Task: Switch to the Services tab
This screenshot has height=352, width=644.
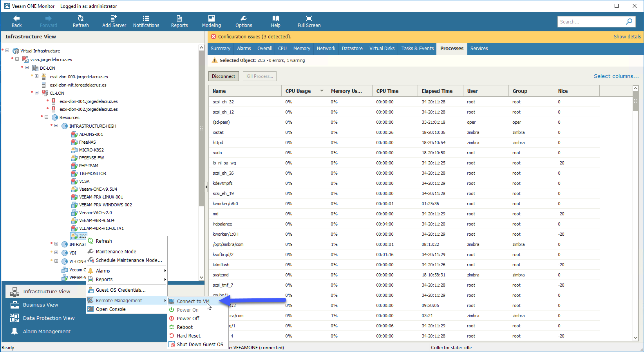Action: point(479,49)
